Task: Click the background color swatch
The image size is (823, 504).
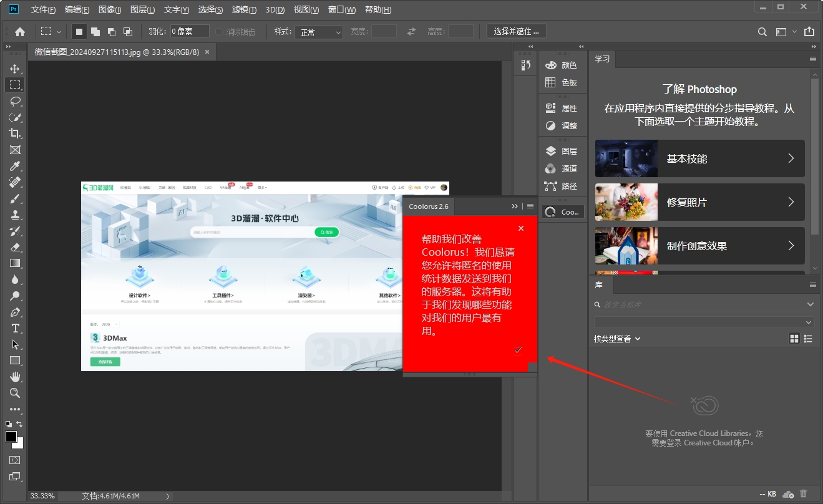Action: pos(20,445)
